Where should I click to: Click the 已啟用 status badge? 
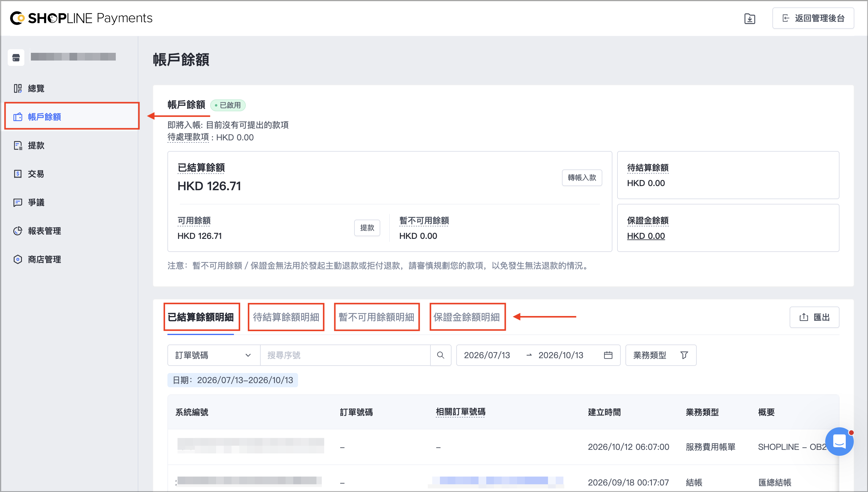(228, 105)
